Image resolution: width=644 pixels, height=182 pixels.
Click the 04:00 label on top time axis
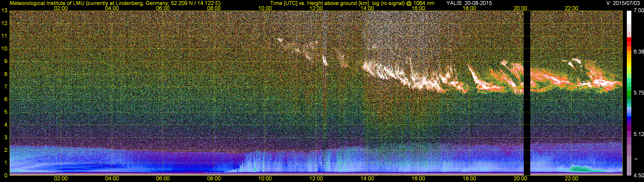click(112, 8)
